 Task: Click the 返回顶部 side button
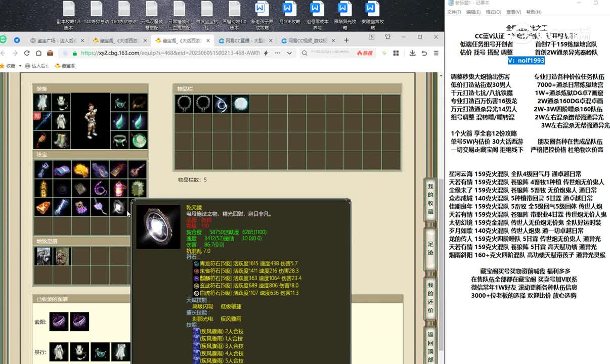430,346
